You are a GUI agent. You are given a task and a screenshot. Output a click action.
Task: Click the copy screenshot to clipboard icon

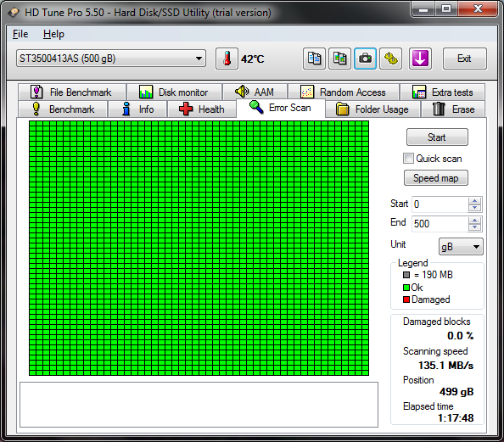coord(339,59)
